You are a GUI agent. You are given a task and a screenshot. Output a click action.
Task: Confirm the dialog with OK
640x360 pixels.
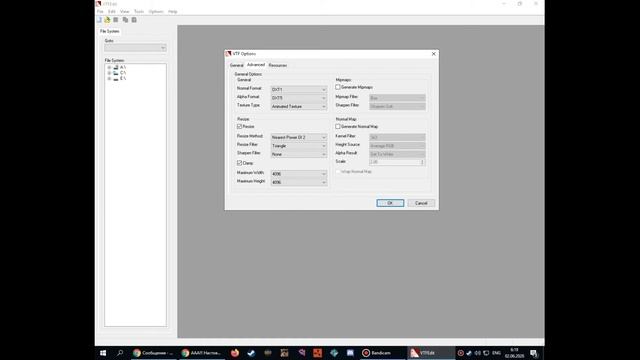pos(390,203)
